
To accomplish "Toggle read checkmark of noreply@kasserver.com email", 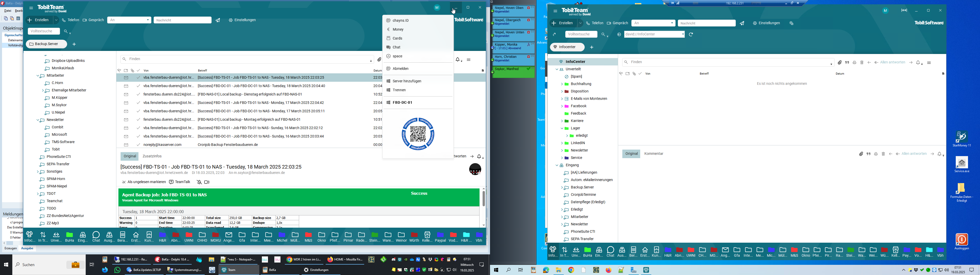I will click(139, 145).
